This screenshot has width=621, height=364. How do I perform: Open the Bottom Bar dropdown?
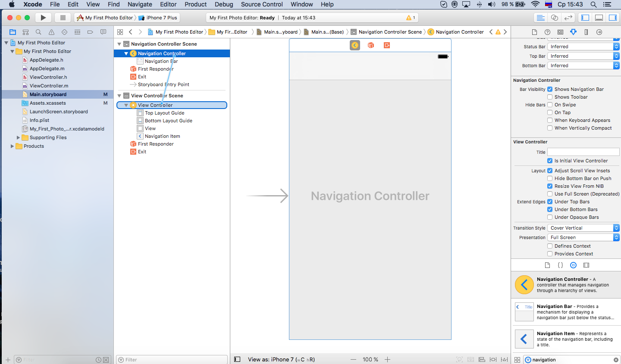pyautogui.click(x=583, y=65)
